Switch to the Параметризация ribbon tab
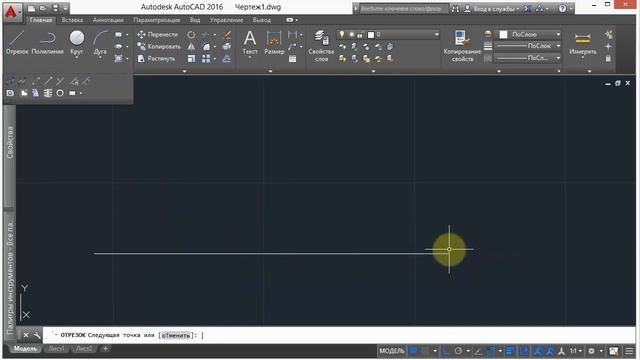 click(157, 20)
